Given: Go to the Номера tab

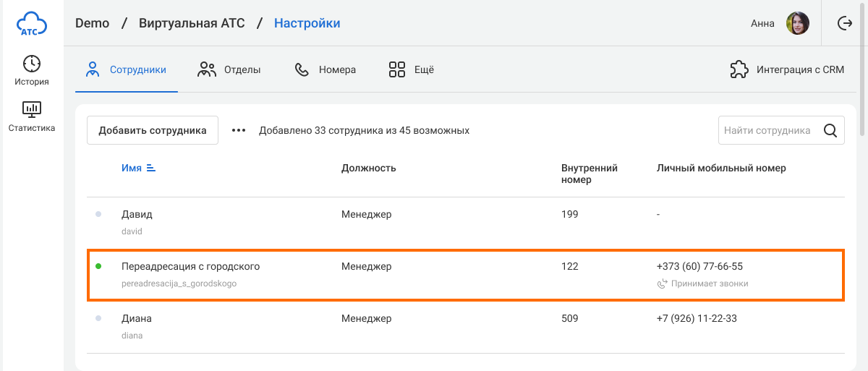Looking at the screenshot, I should coord(325,70).
